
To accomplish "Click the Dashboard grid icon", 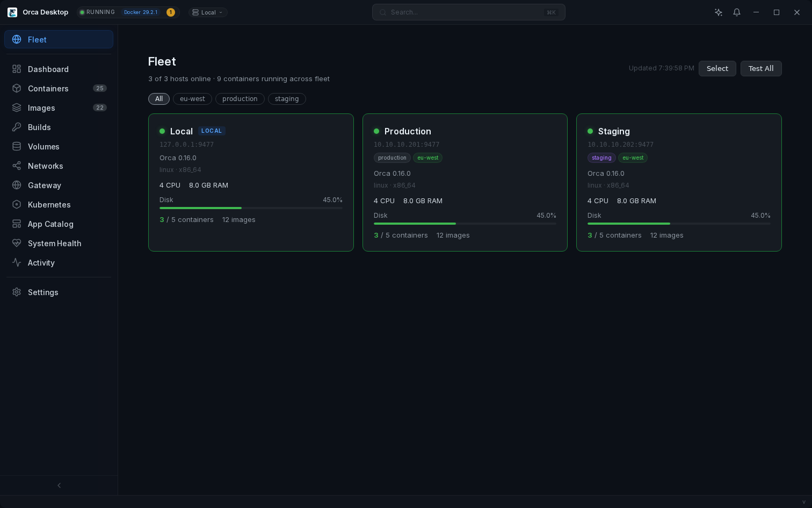I will point(17,69).
